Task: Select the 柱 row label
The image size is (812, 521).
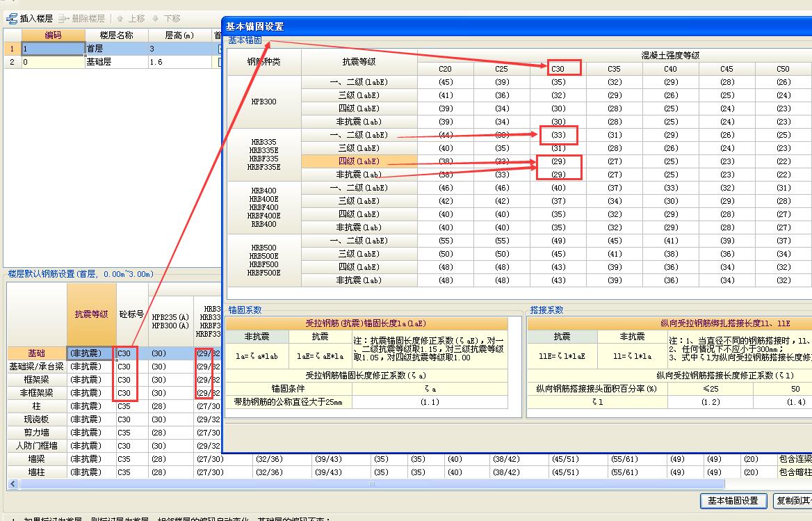Action: 36,406
